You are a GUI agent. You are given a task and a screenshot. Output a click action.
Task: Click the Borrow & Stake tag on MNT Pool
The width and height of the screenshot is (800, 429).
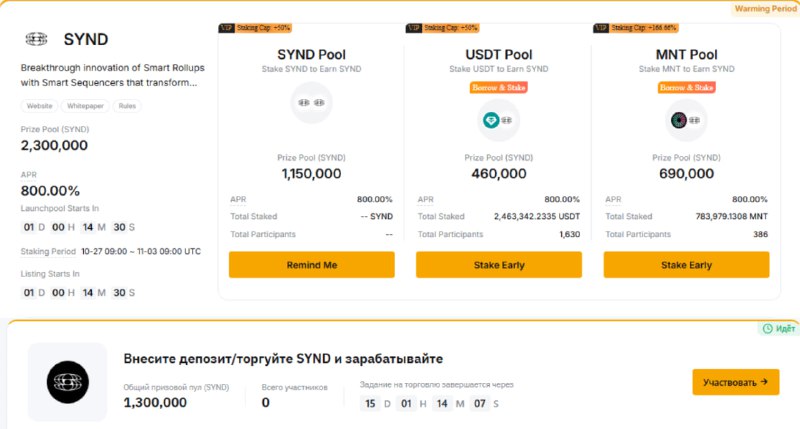[x=686, y=87]
